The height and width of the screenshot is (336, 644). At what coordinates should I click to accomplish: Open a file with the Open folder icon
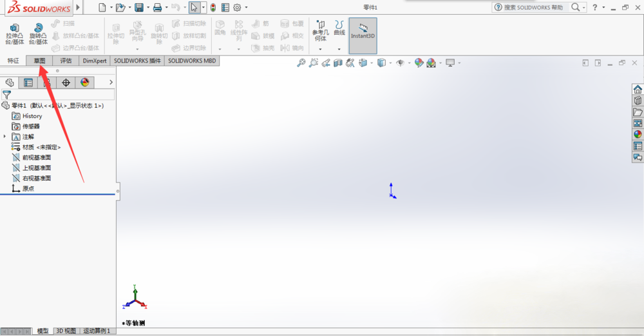[120, 7]
